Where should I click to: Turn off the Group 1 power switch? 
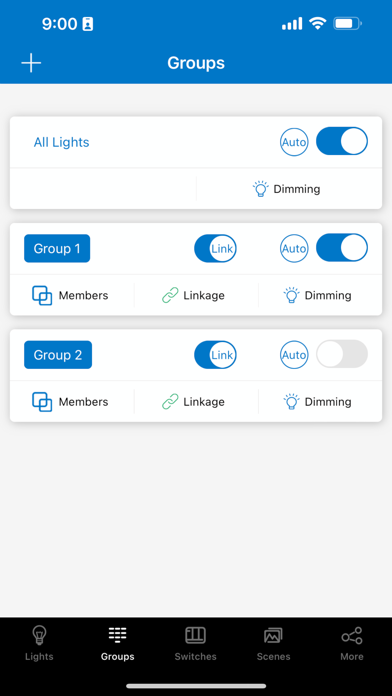coord(342,248)
